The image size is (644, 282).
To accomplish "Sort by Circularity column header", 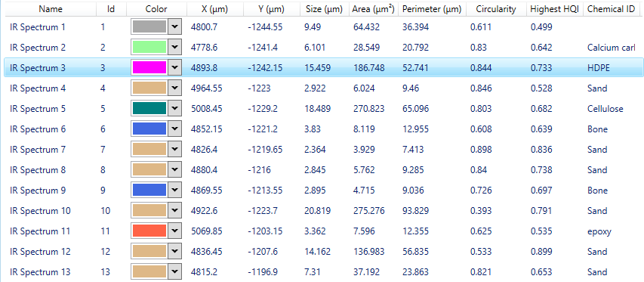I will [496, 9].
